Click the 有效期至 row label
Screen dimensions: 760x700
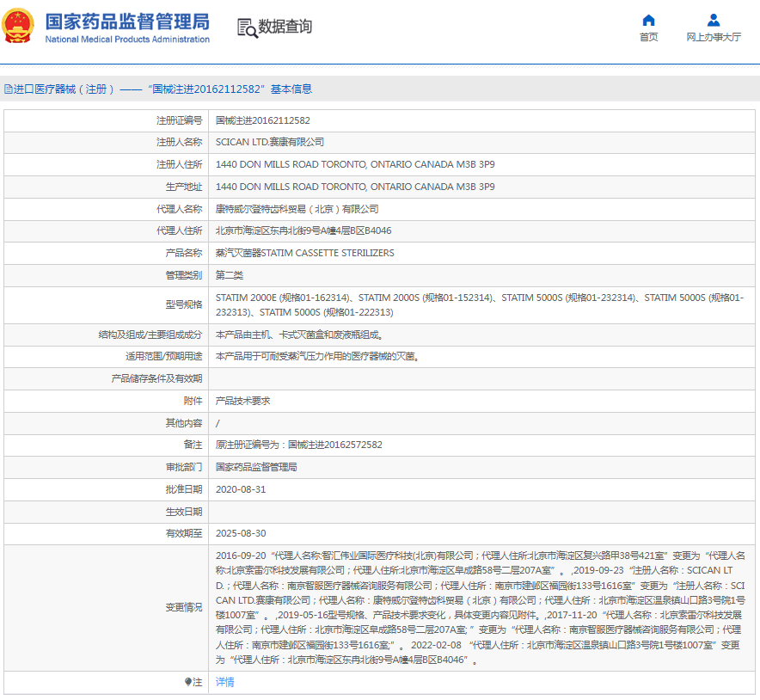tap(184, 533)
